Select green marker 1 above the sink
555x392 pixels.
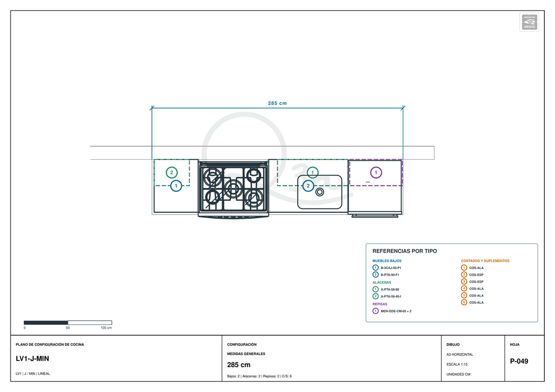(312, 172)
